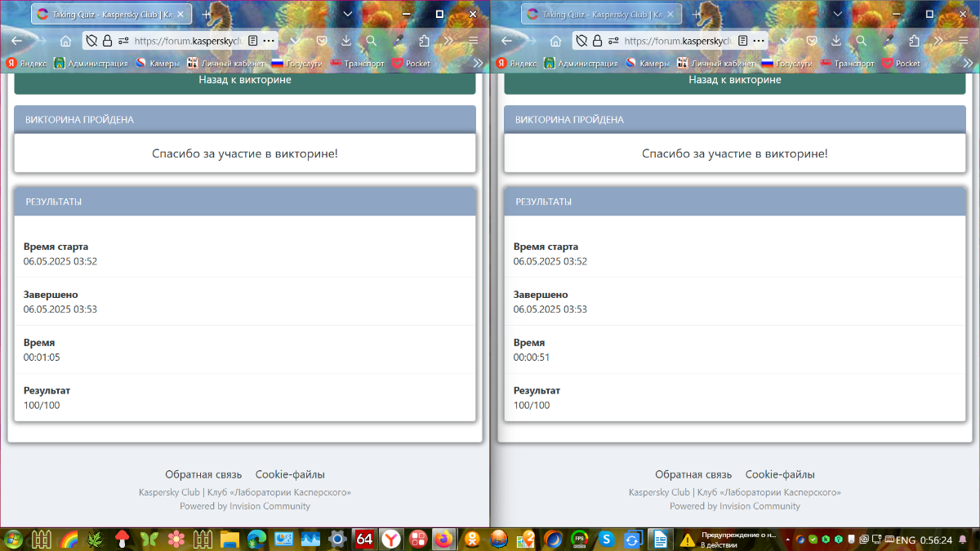
Task: Click Назад к викторине in left window
Action: [x=245, y=80]
